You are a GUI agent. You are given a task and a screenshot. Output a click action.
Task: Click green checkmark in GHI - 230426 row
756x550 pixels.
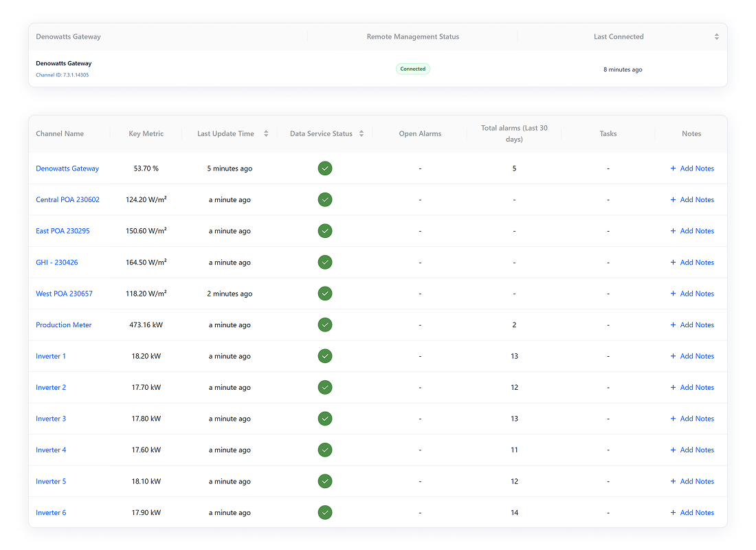point(325,262)
